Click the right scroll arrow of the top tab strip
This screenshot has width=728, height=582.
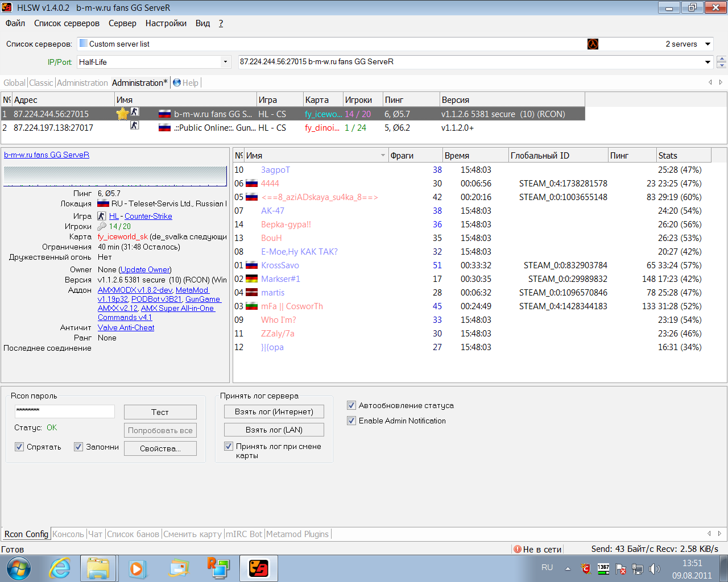[721, 82]
